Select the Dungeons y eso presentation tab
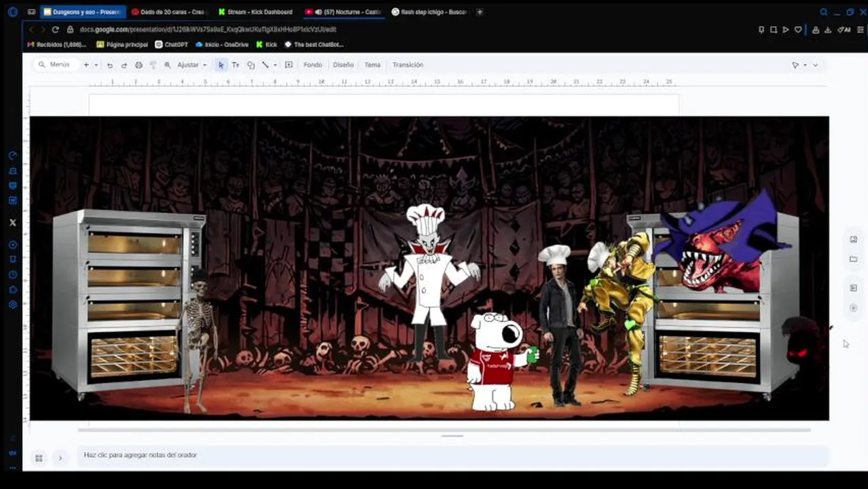The height and width of the screenshot is (489, 868). pyautogui.click(x=83, y=12)
